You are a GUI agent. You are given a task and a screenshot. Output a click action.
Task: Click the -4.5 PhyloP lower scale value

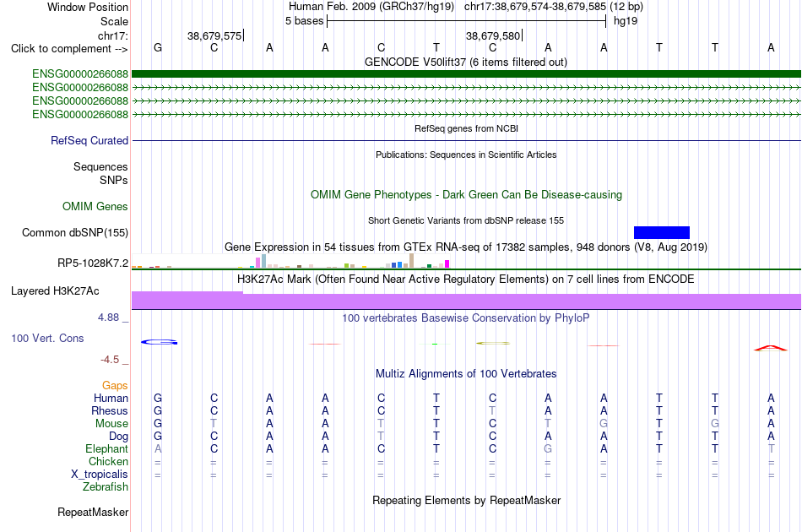[x=110, y=360]
